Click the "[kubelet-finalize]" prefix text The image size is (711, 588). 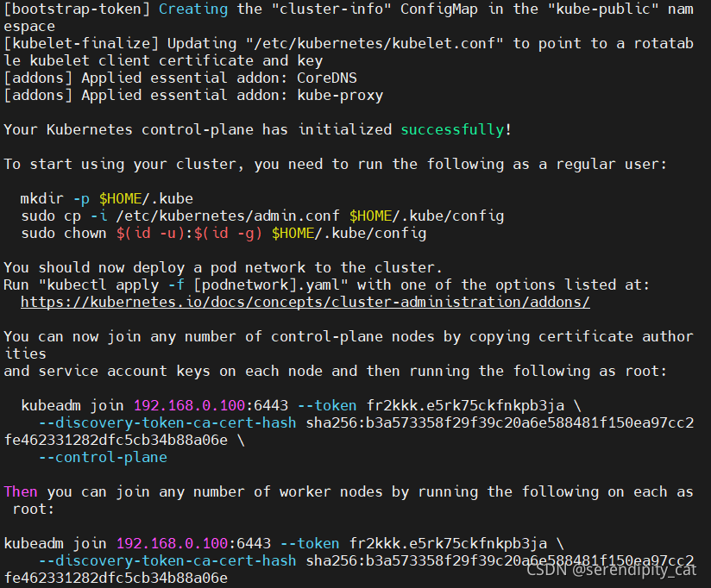click(81, 43)
